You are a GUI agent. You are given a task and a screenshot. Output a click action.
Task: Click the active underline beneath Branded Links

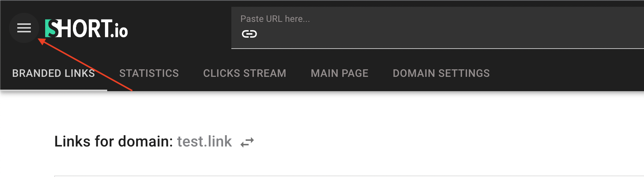[53, 90]
